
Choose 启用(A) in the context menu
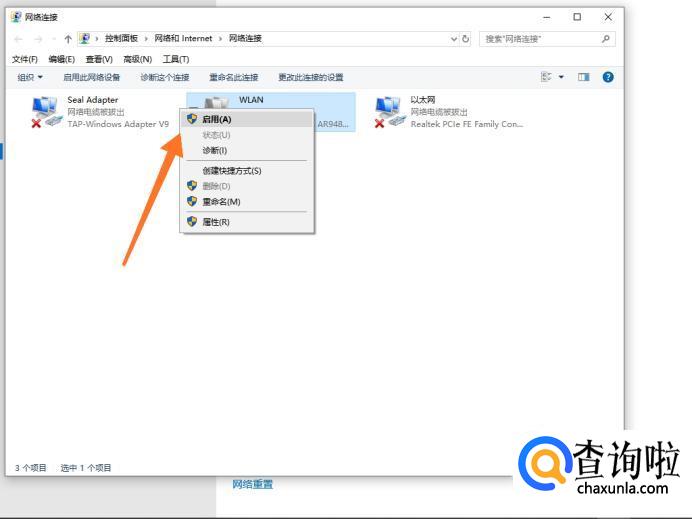point(216,119)
